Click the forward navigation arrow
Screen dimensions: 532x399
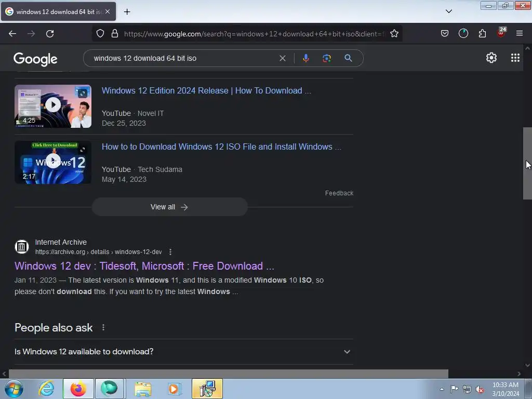click(31, 34)
